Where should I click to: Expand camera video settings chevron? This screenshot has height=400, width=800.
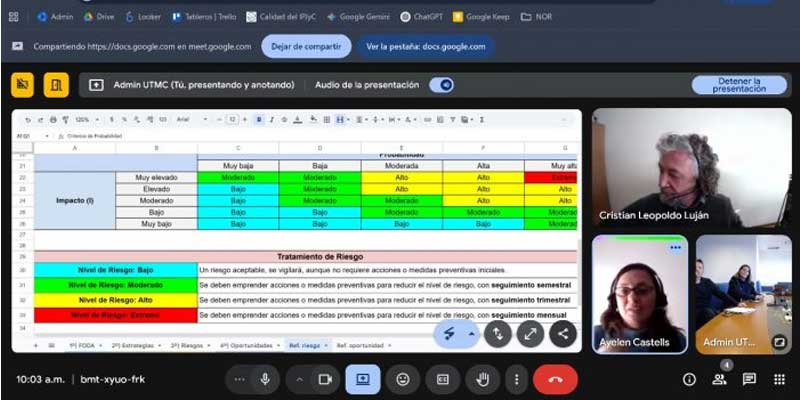(297, 380)
